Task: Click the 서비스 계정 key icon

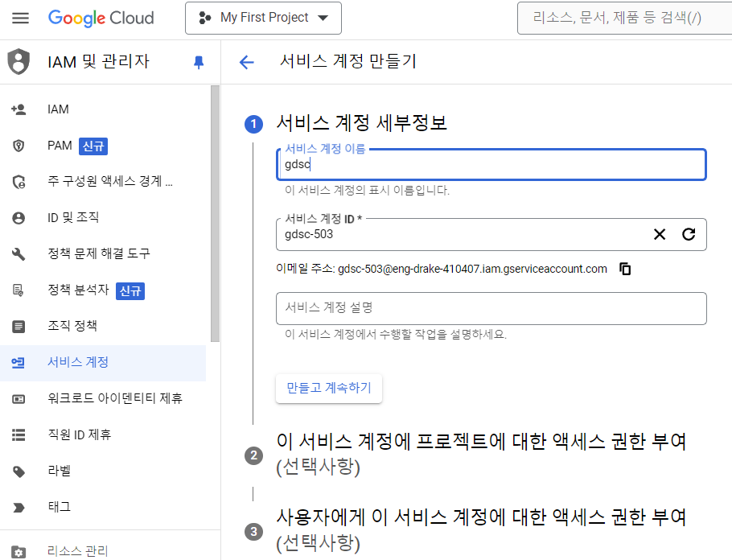Action: [19, 362]
